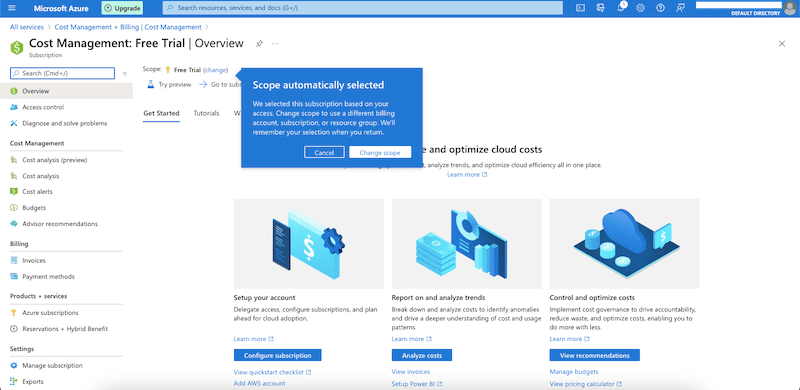Screen dimensions: 800x390
Task: Open Setup Power BI link
Action: [x=417, y=383]
